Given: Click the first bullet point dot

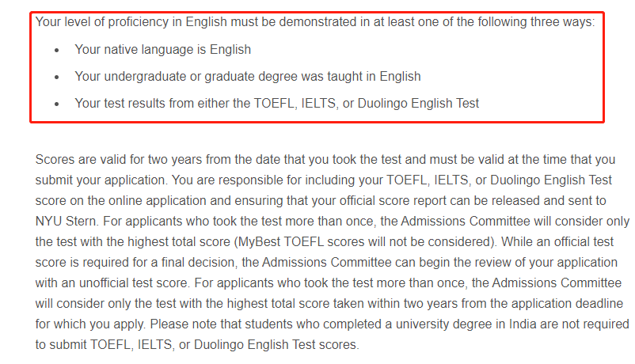Looking at the screenshot, I should pyautogui.click(x=57, y=51).
